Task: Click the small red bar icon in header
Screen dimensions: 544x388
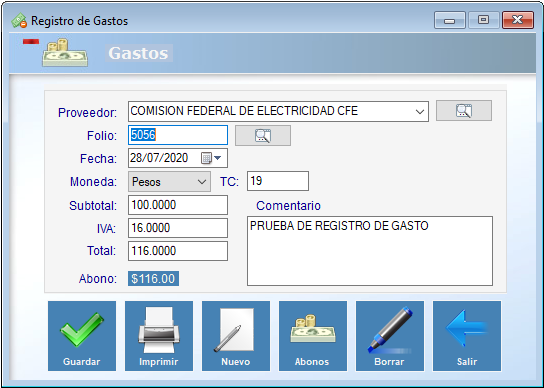Action: (31, 42)
